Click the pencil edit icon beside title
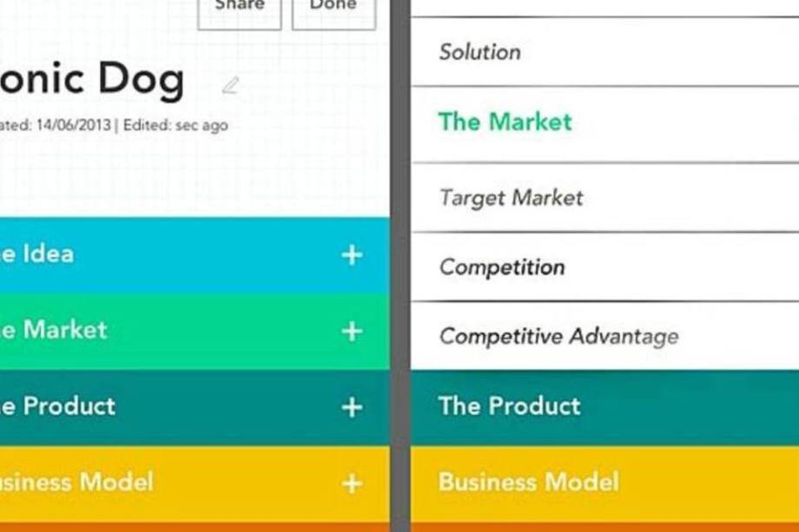799x532 pixels. [x=230, y=85]
